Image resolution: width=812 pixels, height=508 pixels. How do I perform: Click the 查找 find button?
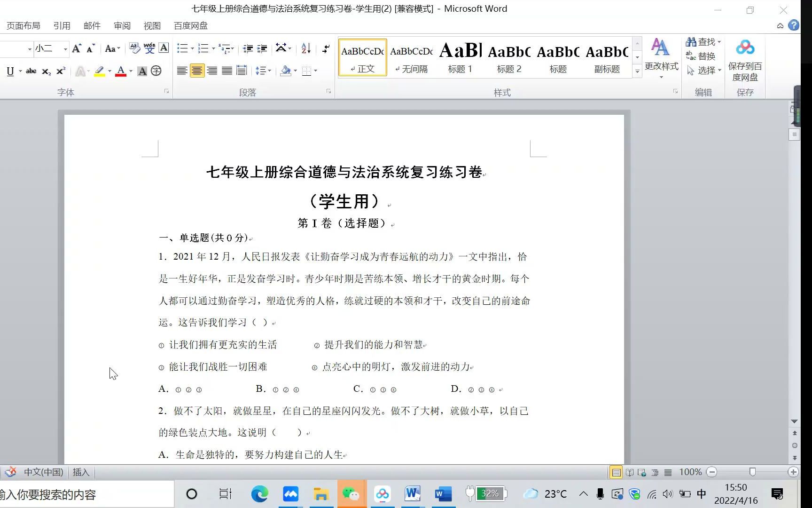[700, 42]
